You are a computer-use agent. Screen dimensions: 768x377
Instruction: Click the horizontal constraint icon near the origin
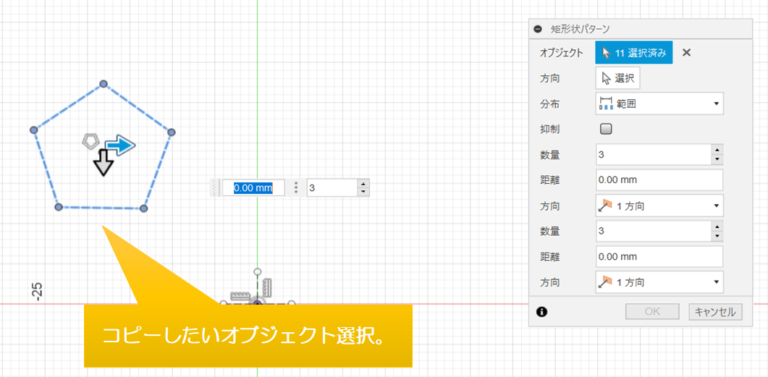(x=240, y=296)
